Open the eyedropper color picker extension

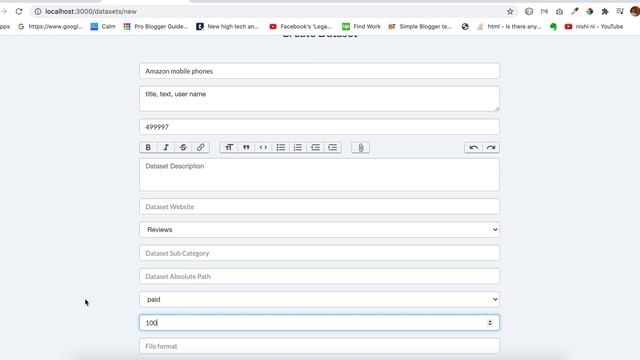575,11
